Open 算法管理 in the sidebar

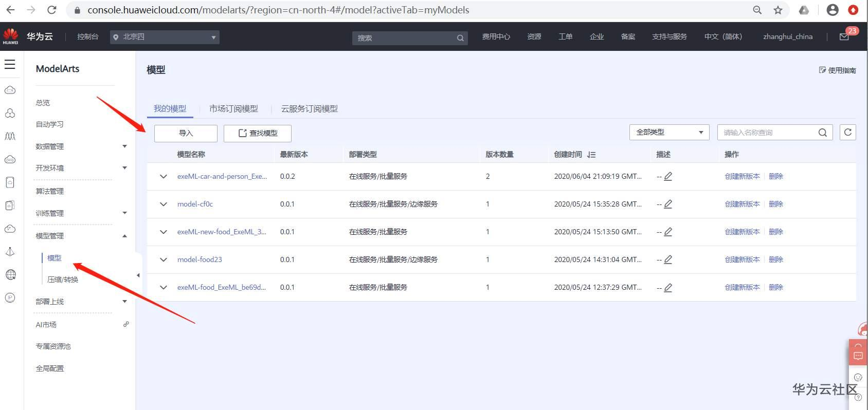pos(49,191)
